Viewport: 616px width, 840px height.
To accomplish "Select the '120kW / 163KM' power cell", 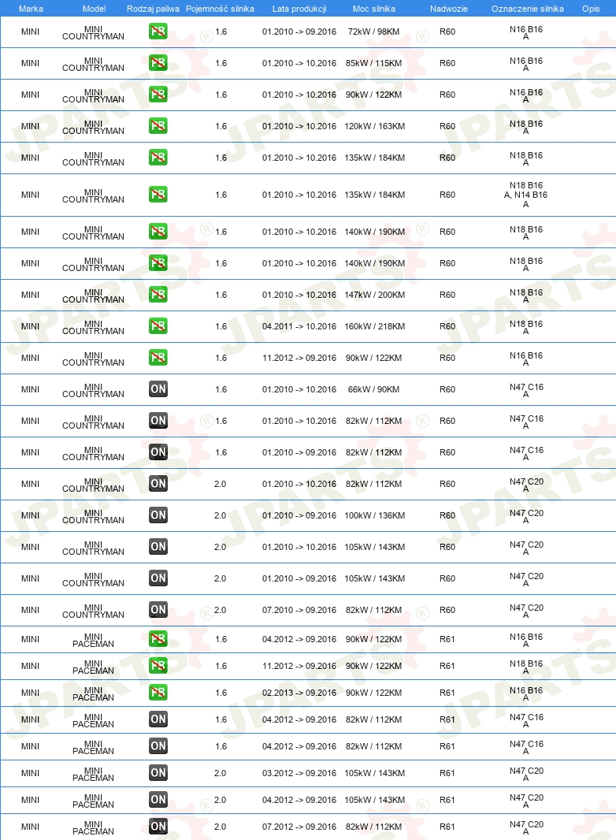I will (374, 126).
